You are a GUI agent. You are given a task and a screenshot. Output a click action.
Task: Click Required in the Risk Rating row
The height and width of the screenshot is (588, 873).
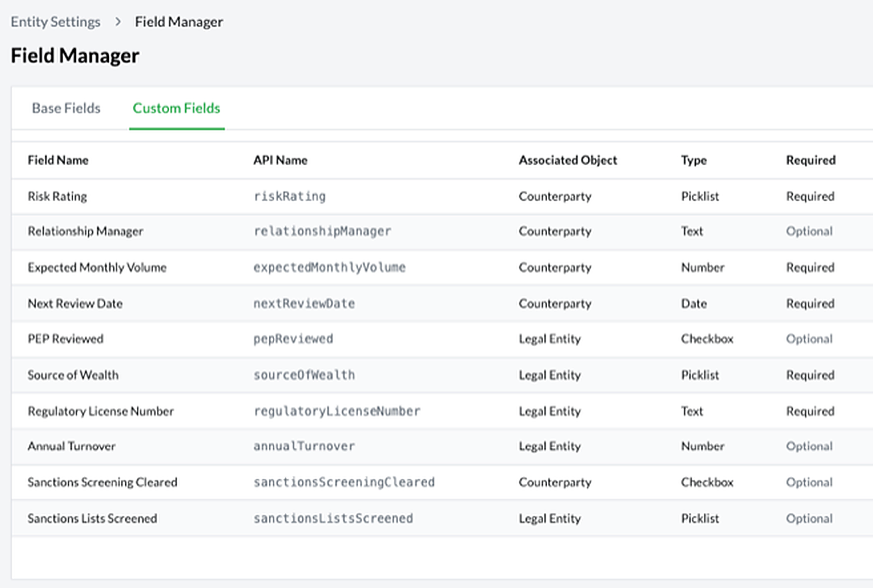(x=810, y=196)
